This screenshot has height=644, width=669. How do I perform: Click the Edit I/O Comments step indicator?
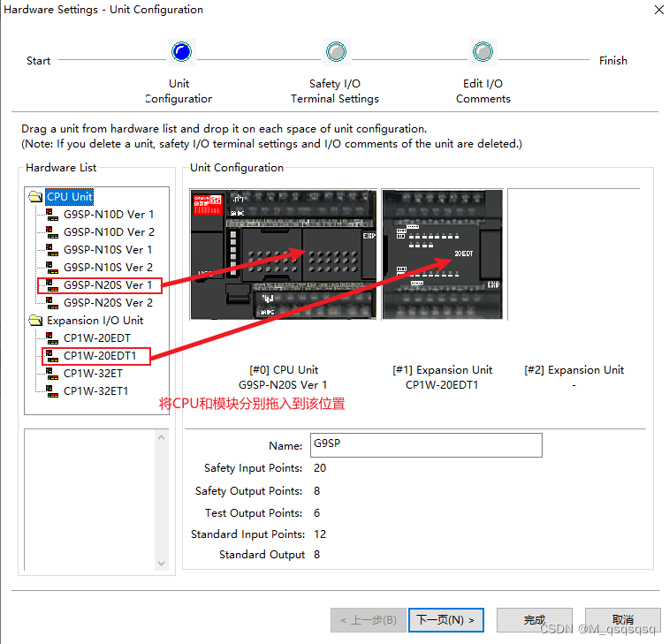click(483, 51)
